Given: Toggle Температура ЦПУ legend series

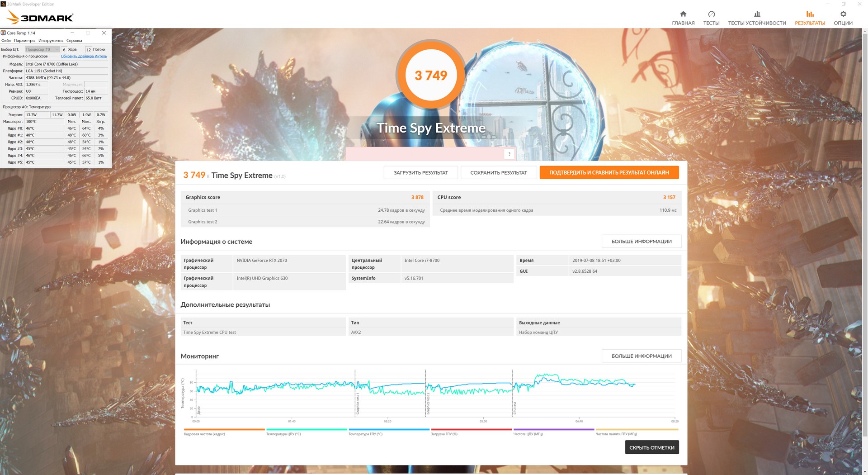Looking at the screenshot, I should (307, 432).
